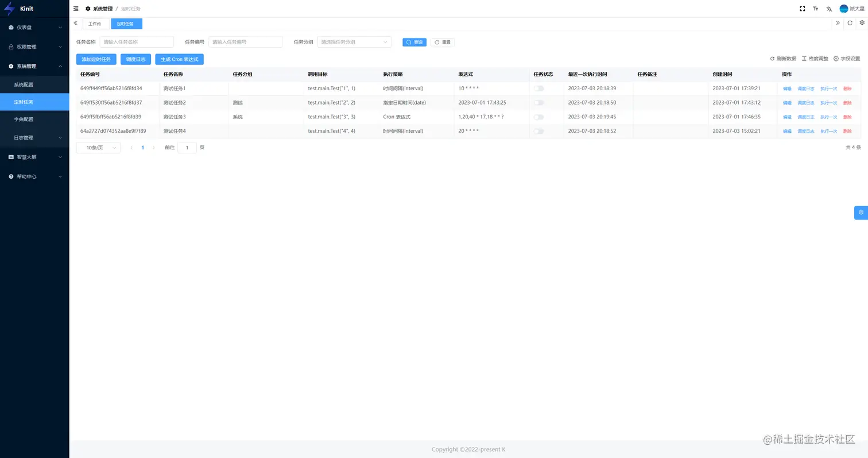Click the 智慧大屏 screen icon in sidebar
The width and height of the screenshot is (868, 458).
[11, 157]
